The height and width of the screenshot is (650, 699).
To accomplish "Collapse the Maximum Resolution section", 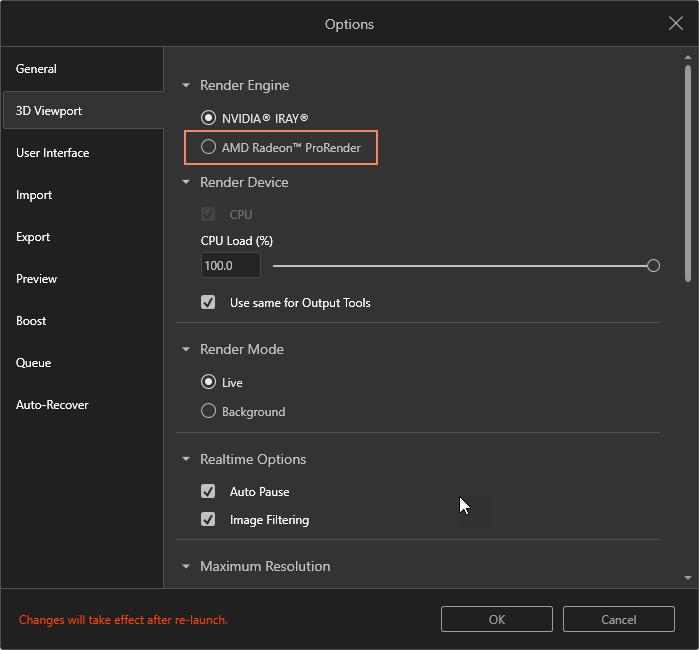I will 186,566.
